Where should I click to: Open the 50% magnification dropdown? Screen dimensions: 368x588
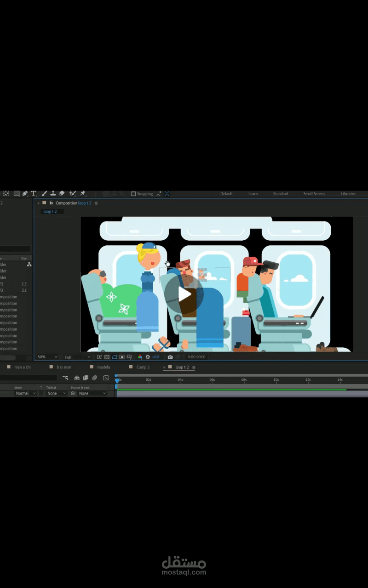(47, 357)
